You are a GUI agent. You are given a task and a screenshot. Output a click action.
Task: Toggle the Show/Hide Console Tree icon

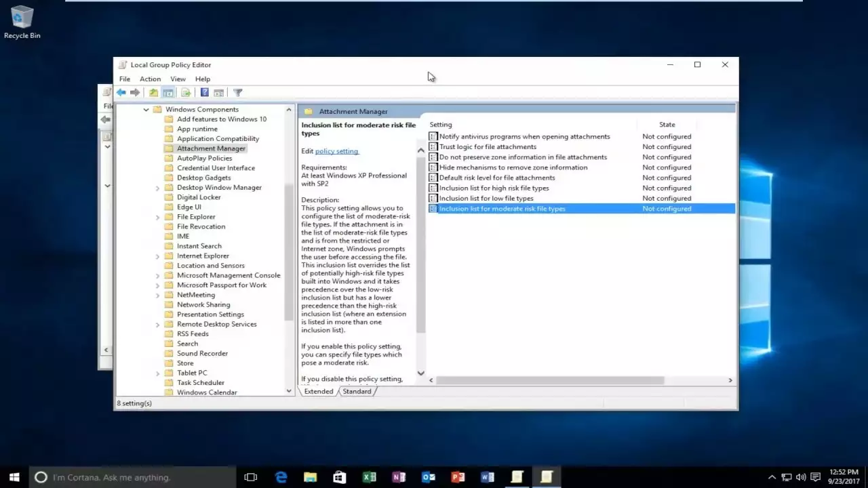(x=167, y=93)
